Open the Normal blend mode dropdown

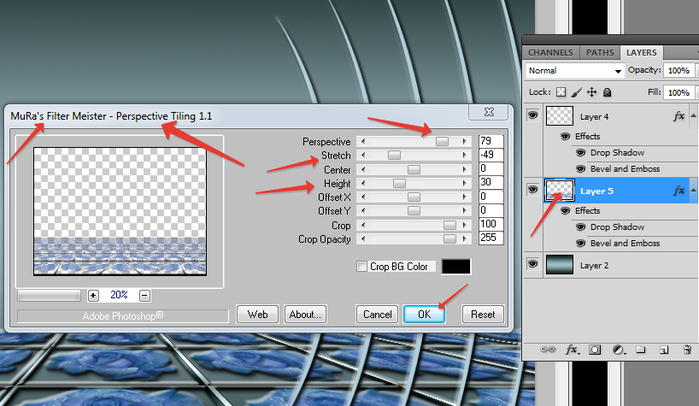tap(575, 70)
